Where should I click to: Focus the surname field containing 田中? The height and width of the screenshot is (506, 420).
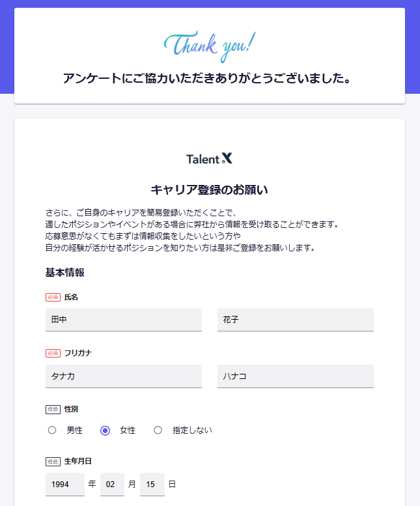coord(124,320)
